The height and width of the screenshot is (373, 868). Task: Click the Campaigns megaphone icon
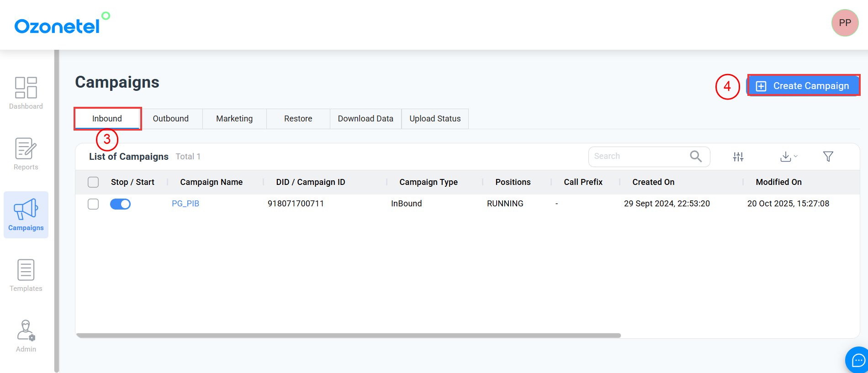(x=26, y=210)
